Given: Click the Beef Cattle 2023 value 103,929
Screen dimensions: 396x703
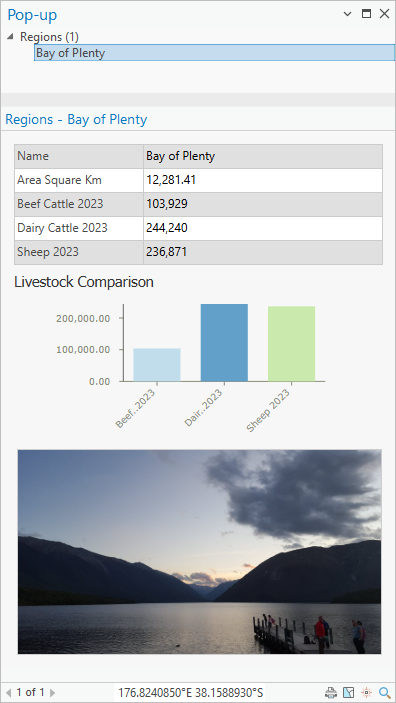Looking at the screenshot, I should (167, 204).
